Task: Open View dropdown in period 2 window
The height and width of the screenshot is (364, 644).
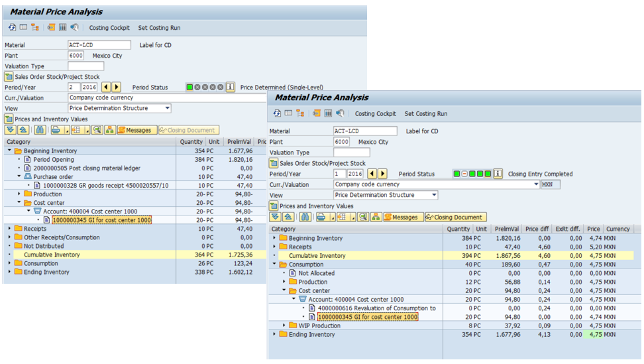Action: pos(167,108)
